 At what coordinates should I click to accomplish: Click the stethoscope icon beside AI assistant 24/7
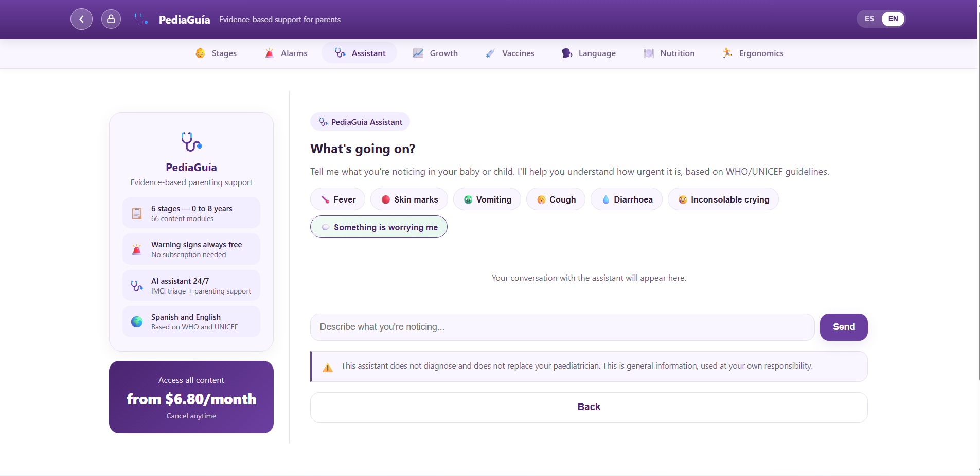pos(137,286)
